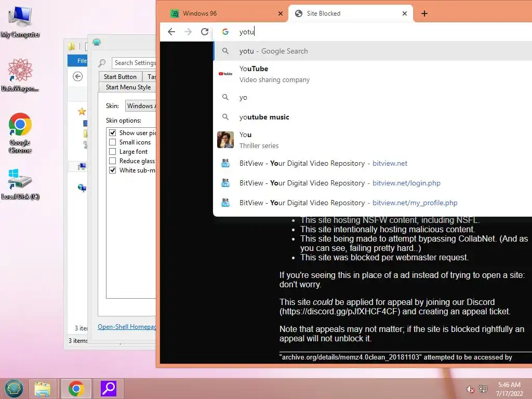Viewport: 532px width, 399px height.
Task: Uncheck the White sub-menus checkbox
Action: (x=113, y=170)
